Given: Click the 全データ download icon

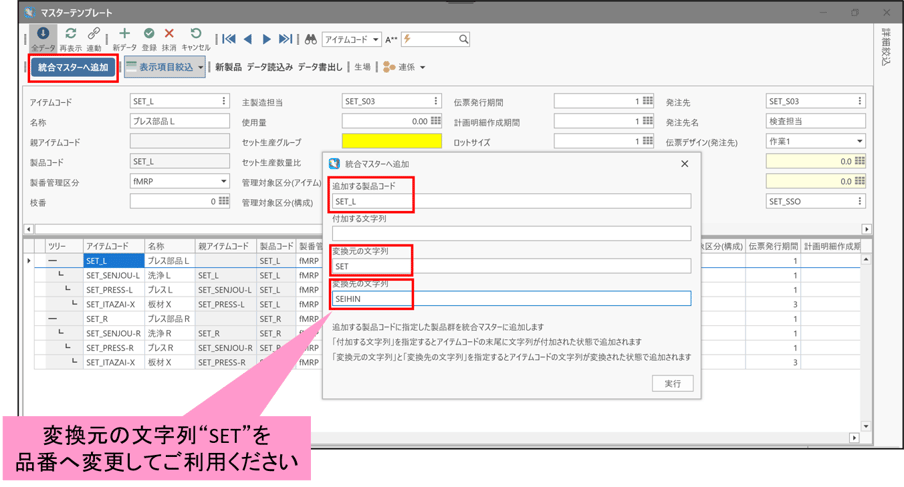Looking at the screenshot, I should pos(43,34).
